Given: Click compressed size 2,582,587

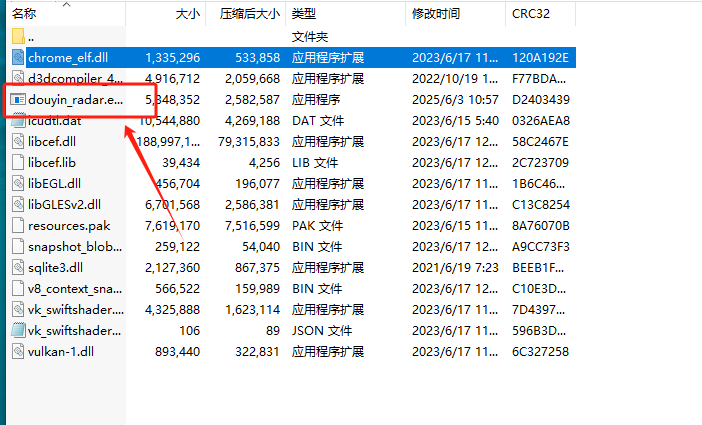Looking at the screenshot, I should point(253,99).
